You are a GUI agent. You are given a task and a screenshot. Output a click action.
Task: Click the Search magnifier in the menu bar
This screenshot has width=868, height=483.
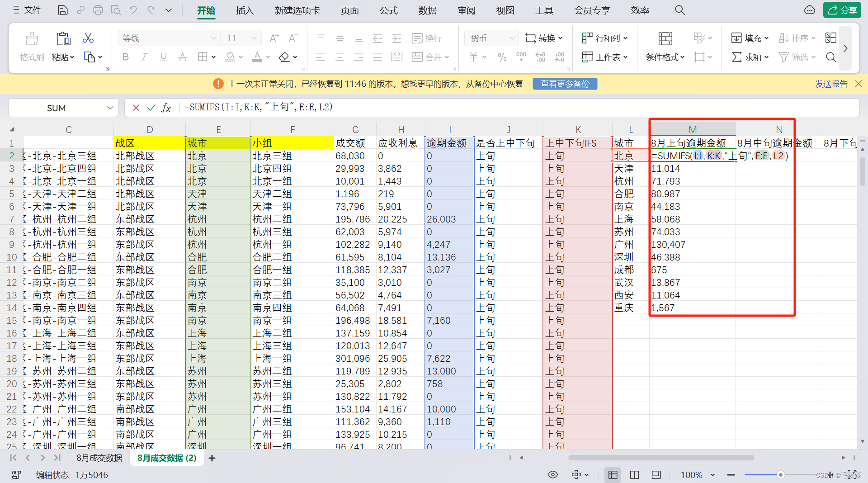tap(680, 10)
